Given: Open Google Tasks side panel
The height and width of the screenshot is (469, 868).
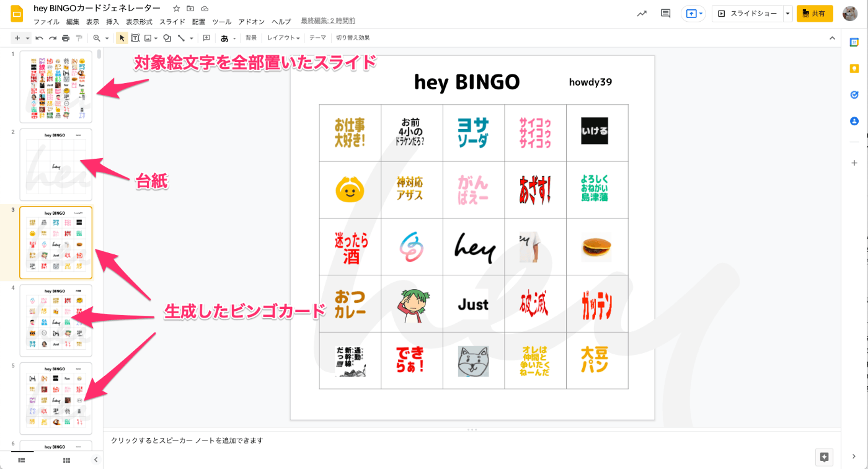Looking at the screenshot, I should (854, 95).
